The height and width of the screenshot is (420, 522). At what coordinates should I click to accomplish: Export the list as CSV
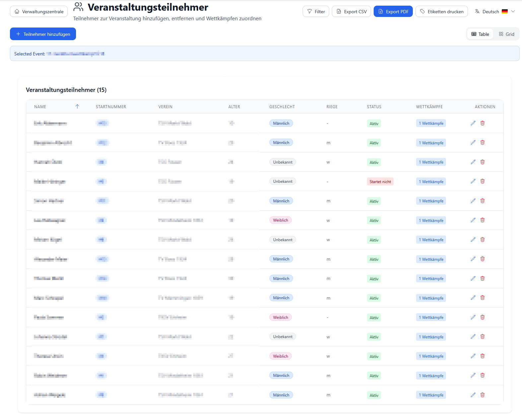[351, 12]
